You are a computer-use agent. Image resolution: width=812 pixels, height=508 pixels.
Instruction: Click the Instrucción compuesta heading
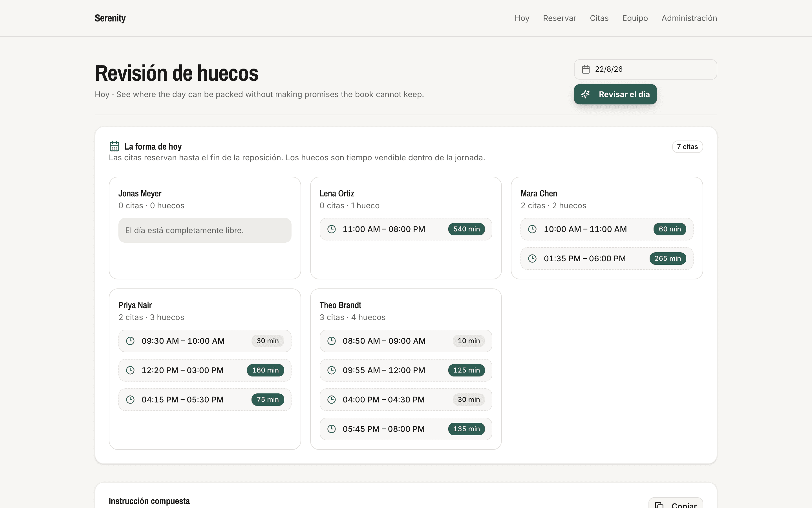click(149, 501)
